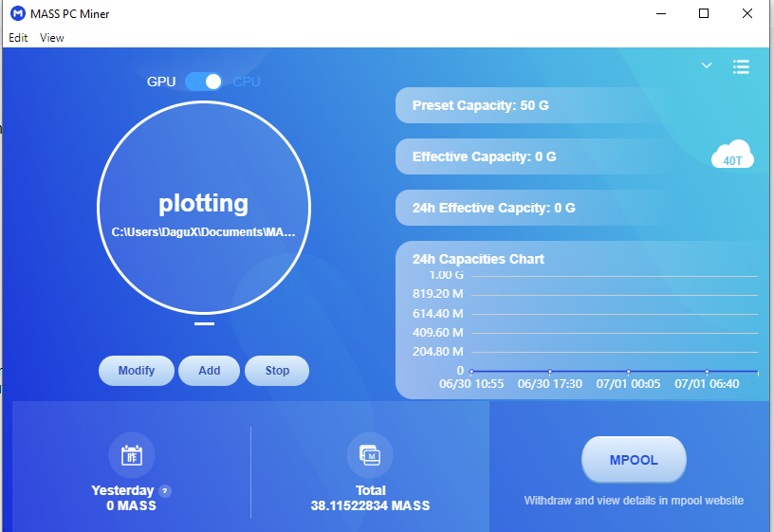Maximize the MASS PC Miner window

tap(704, 14)
